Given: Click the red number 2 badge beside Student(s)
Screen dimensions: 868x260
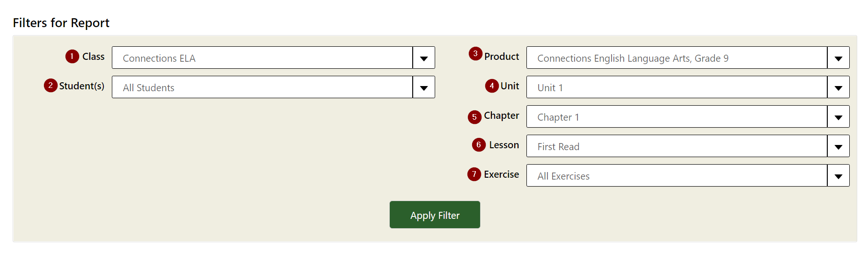Looking at the screenshot, I should tap(51, 86).
